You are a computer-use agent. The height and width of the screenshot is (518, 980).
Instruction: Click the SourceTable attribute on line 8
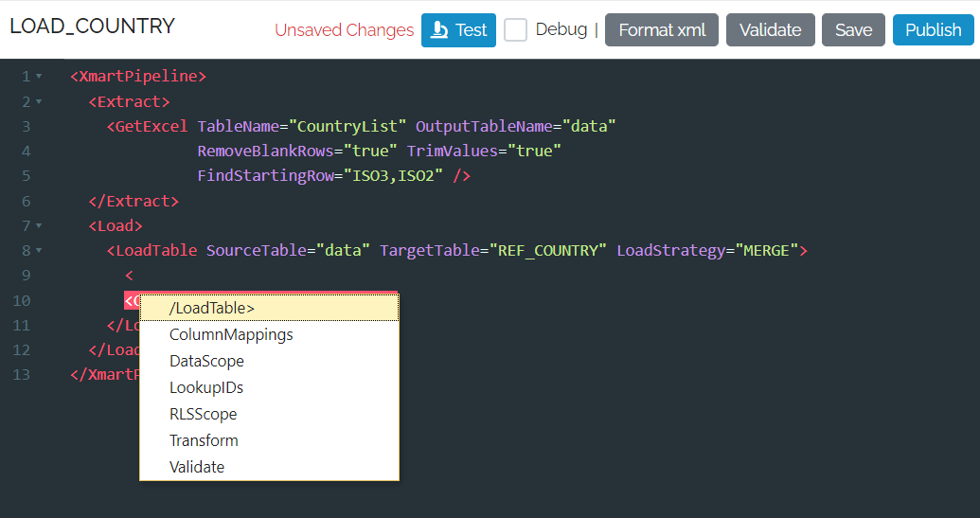257,251
